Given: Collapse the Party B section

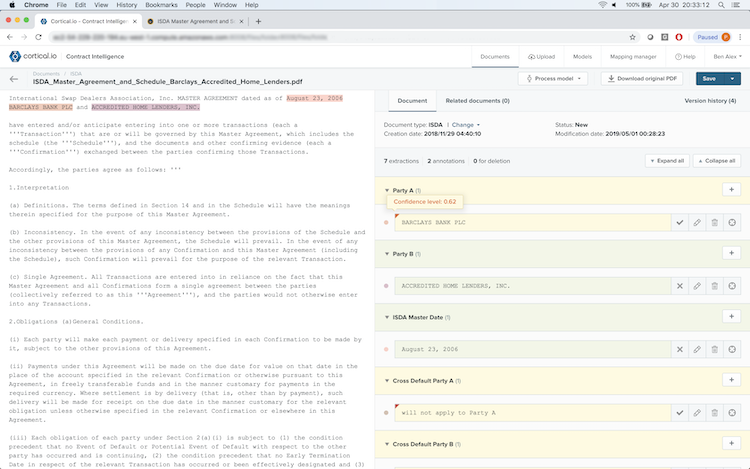Looking at the screenshot, I should [x=387, y=254].
